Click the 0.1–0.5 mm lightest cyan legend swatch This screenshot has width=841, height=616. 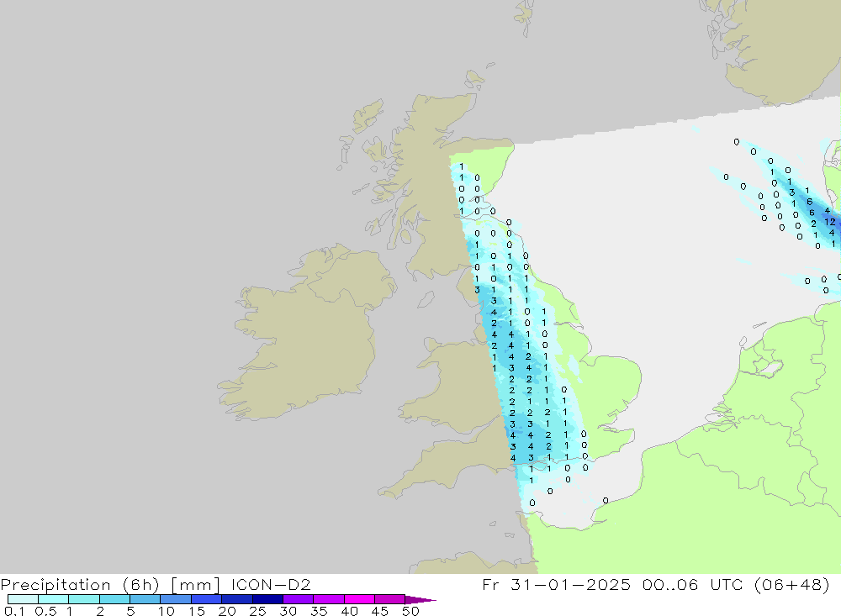[23, 599]
